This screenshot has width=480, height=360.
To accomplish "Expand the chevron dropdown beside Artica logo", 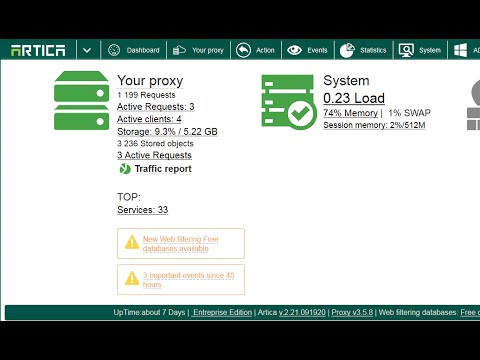I will (87, 51).
